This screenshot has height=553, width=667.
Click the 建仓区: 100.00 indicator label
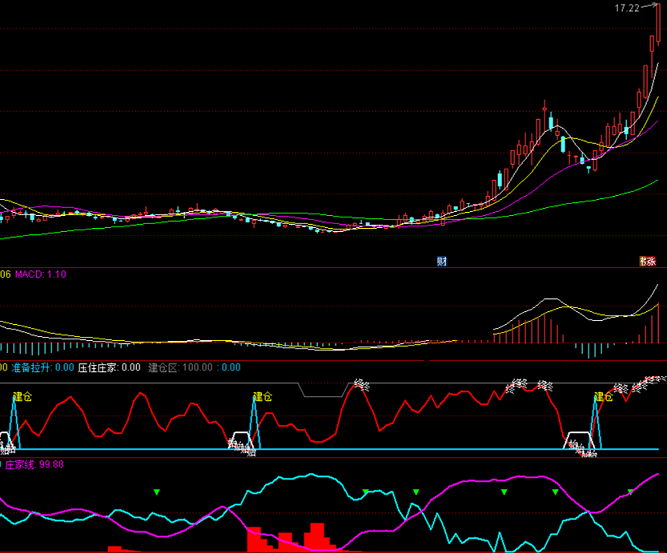pos(180,368)
